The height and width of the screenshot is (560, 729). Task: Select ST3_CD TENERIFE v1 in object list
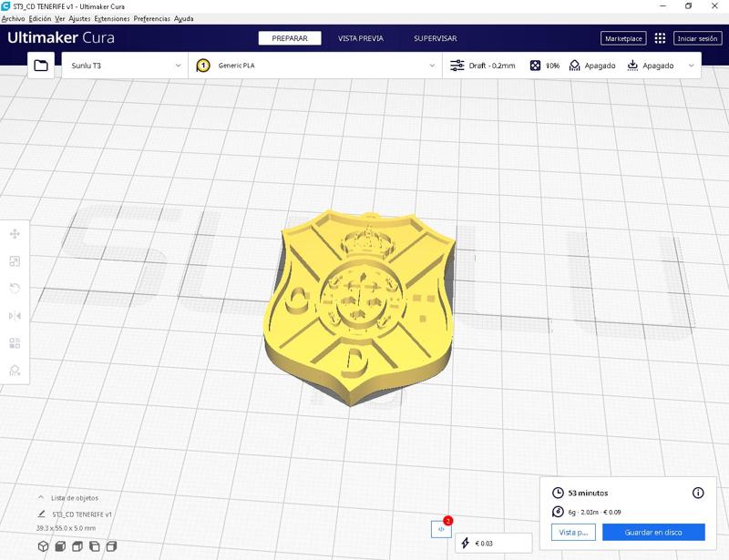[x=82, y=514]
